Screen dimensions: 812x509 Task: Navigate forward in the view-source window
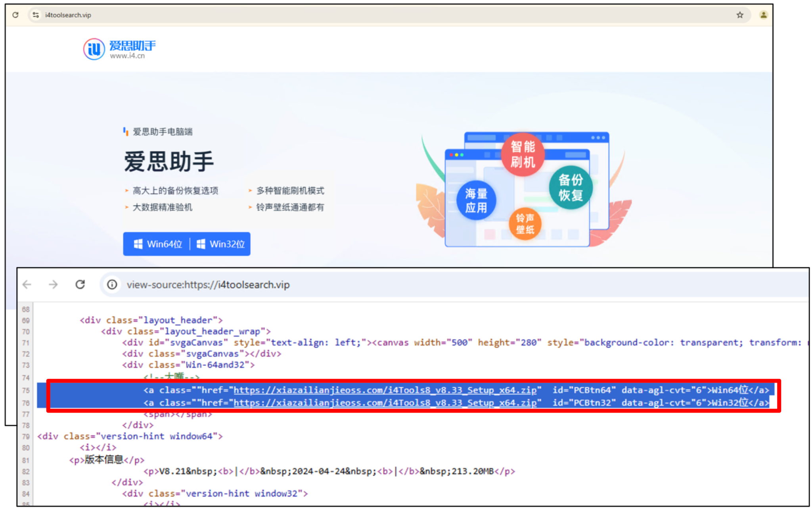(x=53, y=284)
